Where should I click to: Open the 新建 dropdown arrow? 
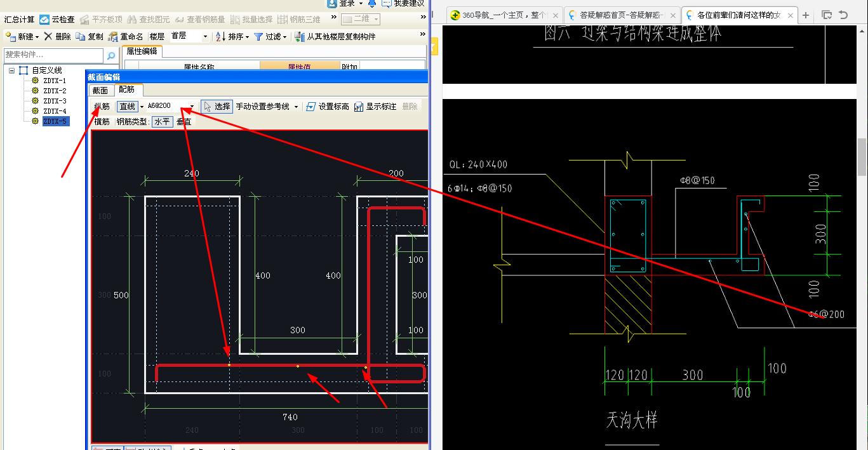pyautogui.click(x=37, y=37)
